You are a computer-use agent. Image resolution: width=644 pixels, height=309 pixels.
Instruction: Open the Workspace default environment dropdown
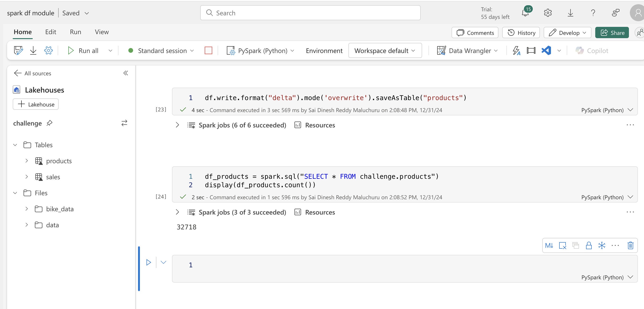385,51
